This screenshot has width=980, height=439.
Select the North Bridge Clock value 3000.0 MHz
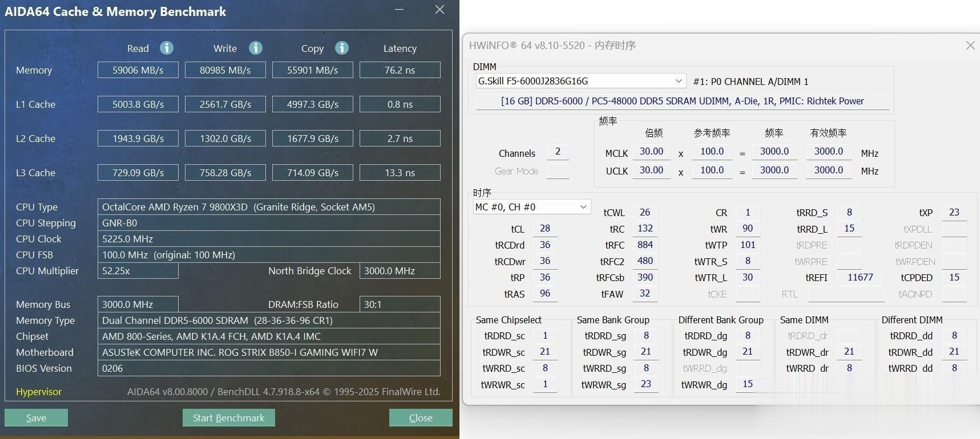pyautogui.click(x=400, y=271)
